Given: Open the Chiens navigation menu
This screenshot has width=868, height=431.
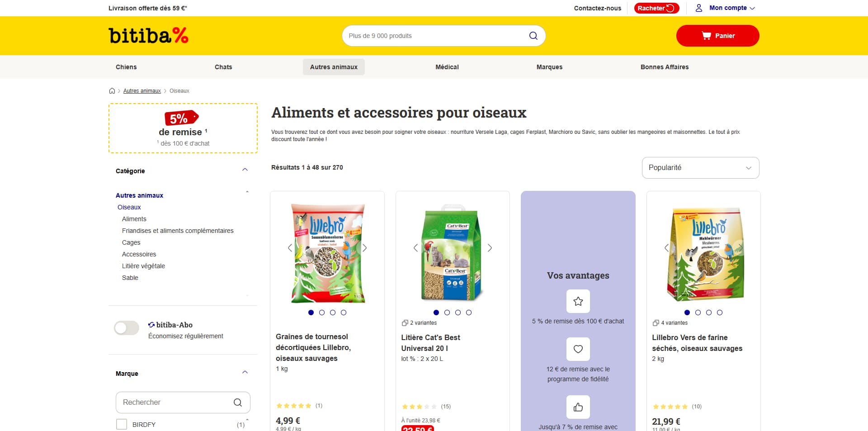Looking at the screenshot, I should tap(126, 67).
